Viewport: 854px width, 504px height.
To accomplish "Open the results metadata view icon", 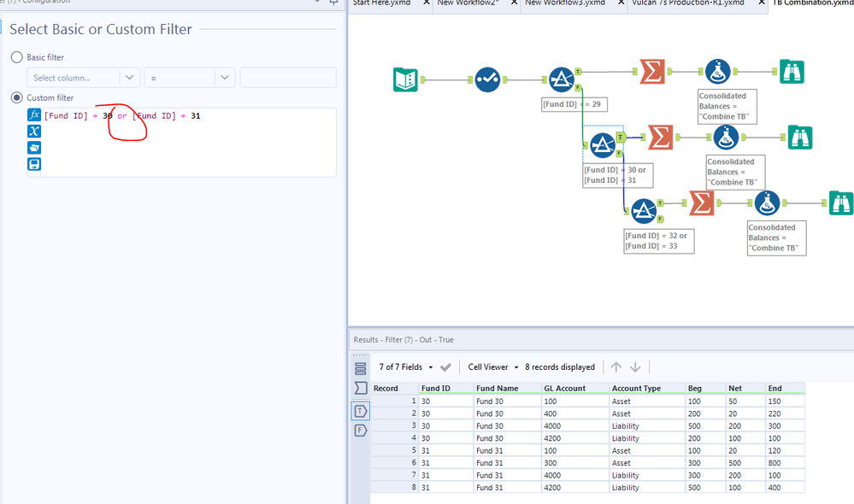I will (x=361, y=388).
